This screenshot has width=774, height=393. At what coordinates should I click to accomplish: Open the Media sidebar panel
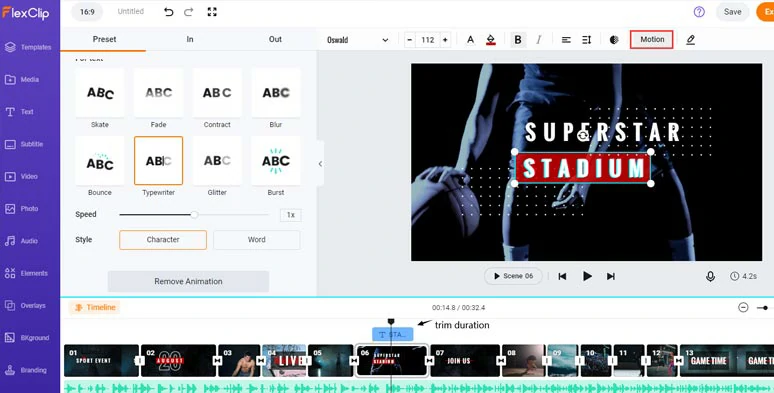pyautogui.click(x=22, y=79)
